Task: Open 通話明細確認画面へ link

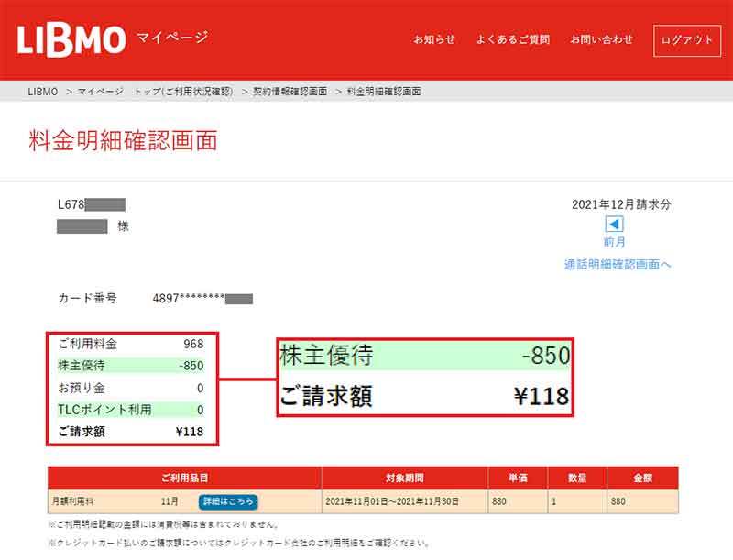Action: click(x=618, y=265)
